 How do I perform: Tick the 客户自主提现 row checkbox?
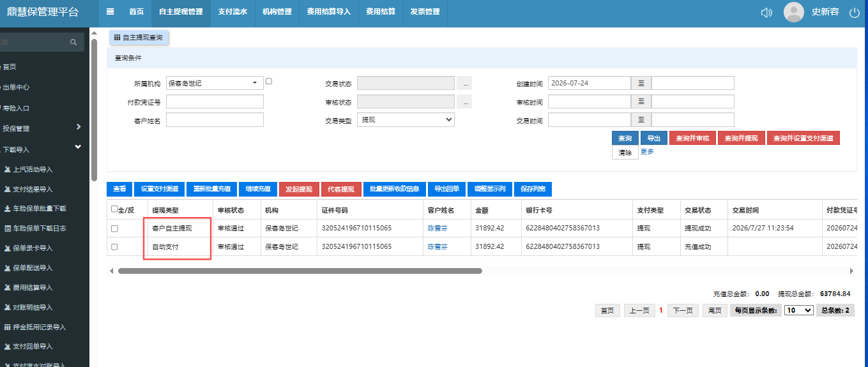point(114,228)
